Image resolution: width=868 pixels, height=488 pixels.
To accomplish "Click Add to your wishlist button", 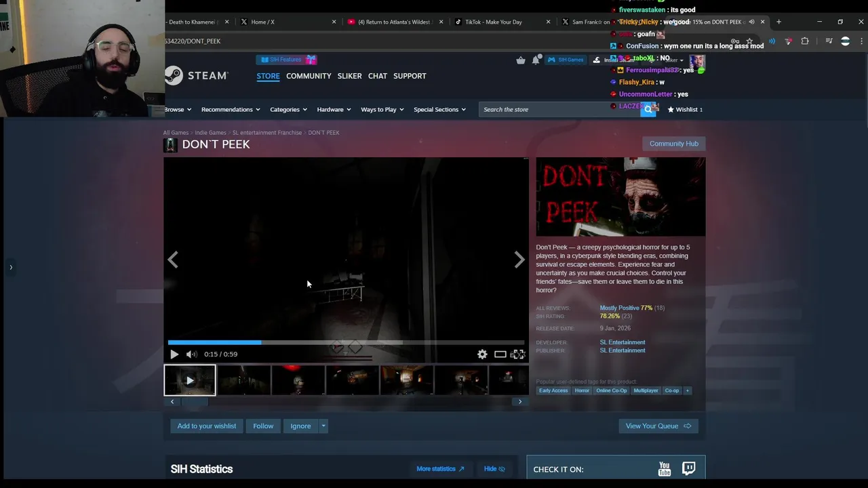I will click(207, 426).
